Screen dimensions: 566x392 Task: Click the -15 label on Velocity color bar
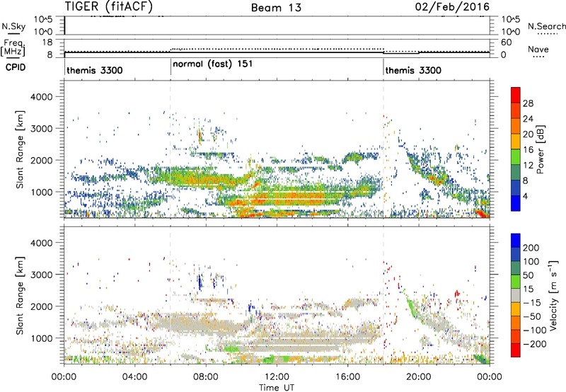click(x=532, y=303)
